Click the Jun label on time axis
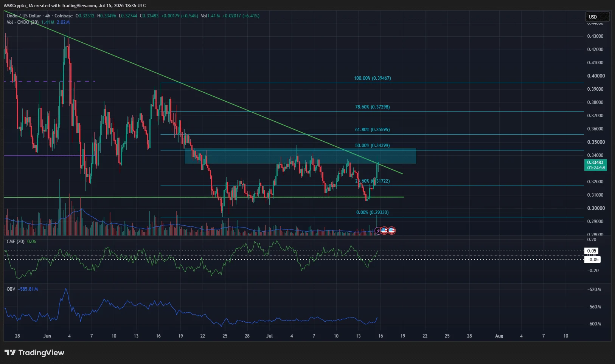This screenshot has height=364, width=615. [x=47, y=336]
